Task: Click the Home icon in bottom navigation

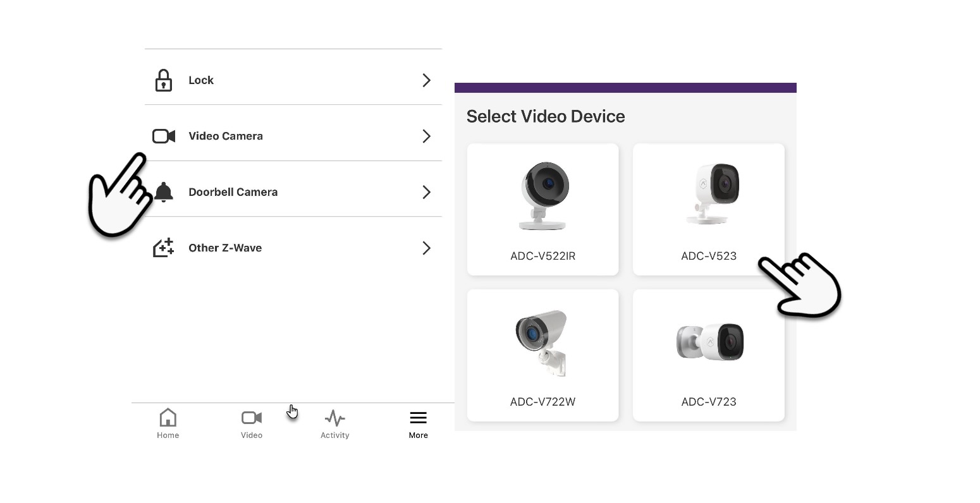Action: [168, 418]
